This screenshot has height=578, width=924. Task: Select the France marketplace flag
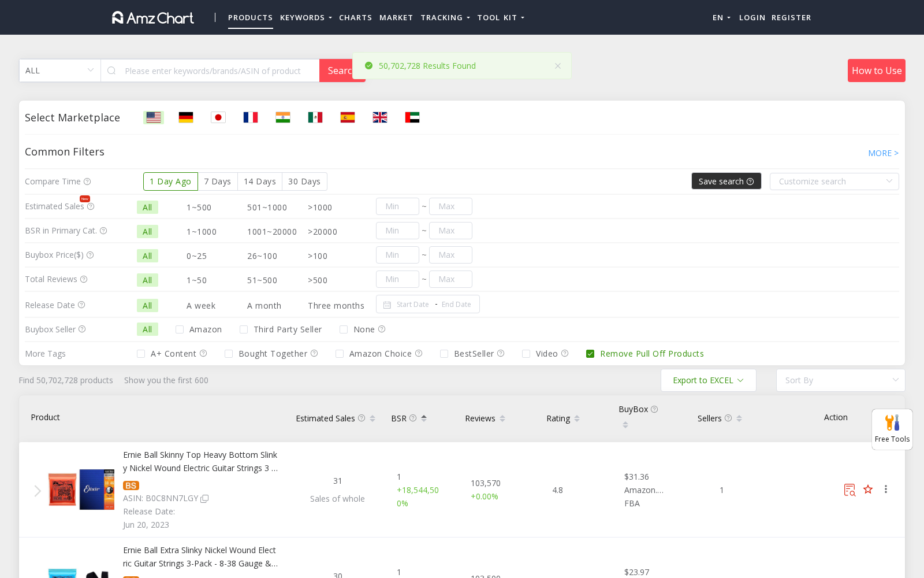(251, 117)
